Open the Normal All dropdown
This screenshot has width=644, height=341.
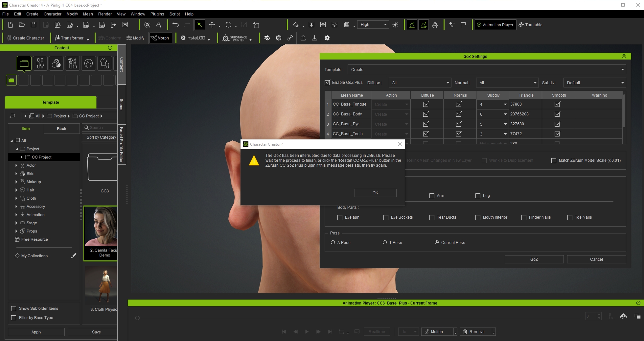tap(507, 83)
